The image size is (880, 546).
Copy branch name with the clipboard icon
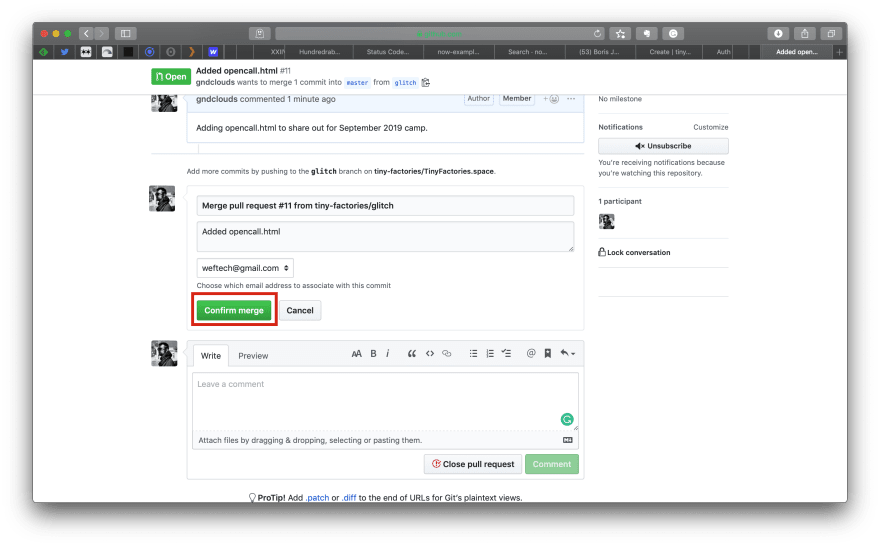click(425, 82)
